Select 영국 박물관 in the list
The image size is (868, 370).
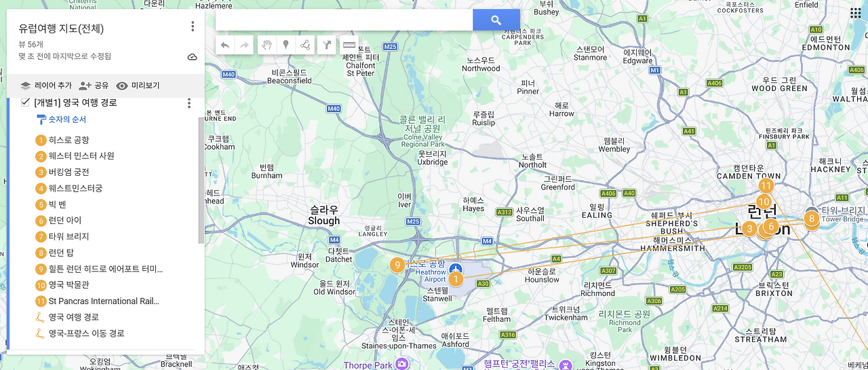click(x=68, y=285)
